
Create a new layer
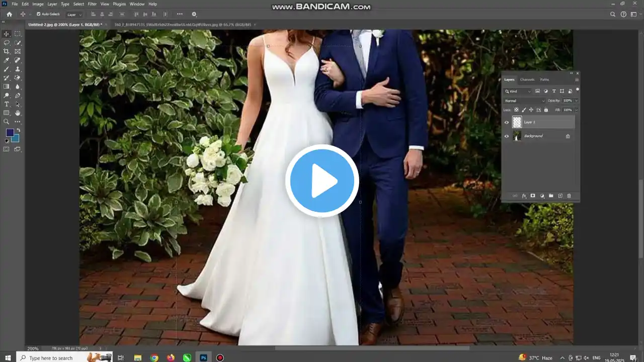tap(560, 196)
